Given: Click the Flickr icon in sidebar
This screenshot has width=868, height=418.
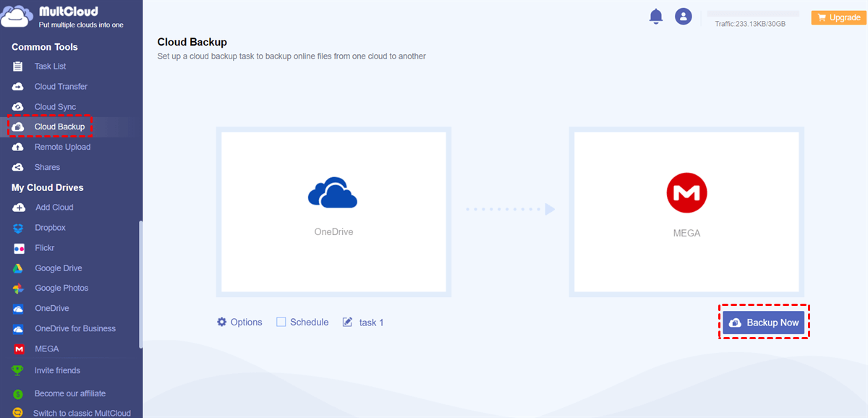Looking at the screenshot, I should (x=18, y=248).
